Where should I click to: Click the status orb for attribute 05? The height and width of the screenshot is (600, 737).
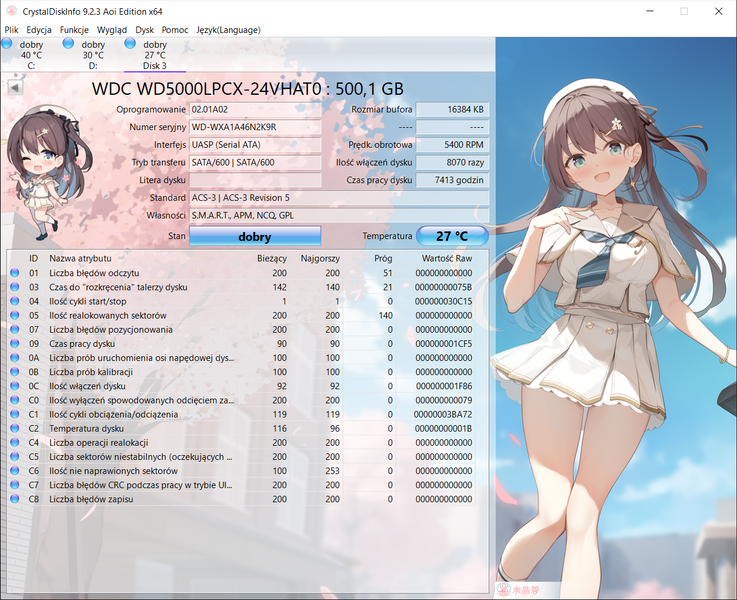15,315
